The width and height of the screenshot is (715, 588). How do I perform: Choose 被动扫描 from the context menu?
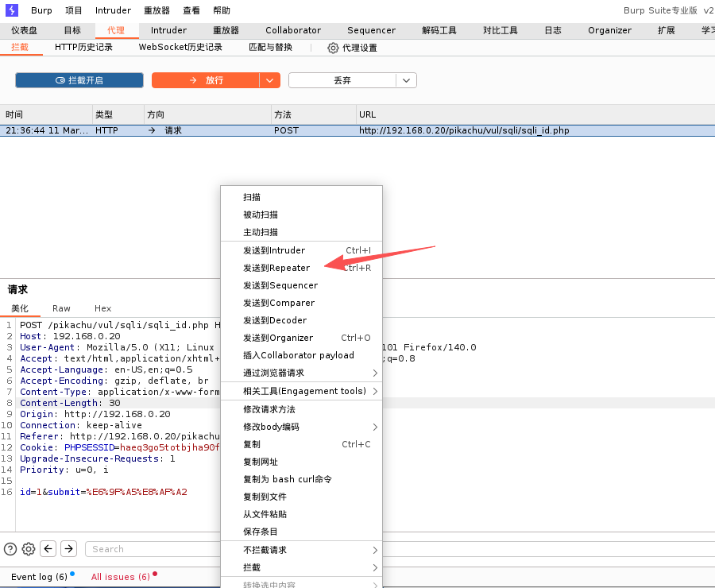tap(301, 215)
